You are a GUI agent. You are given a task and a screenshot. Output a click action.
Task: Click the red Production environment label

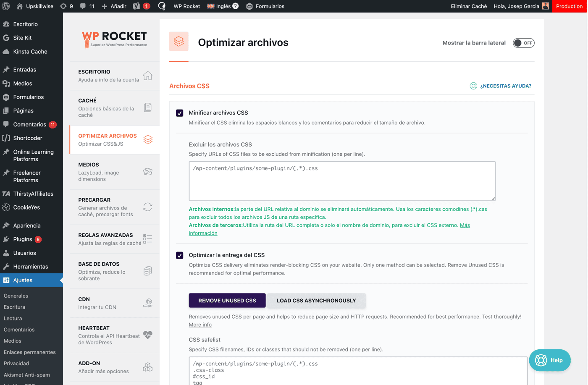click(569, 6)
